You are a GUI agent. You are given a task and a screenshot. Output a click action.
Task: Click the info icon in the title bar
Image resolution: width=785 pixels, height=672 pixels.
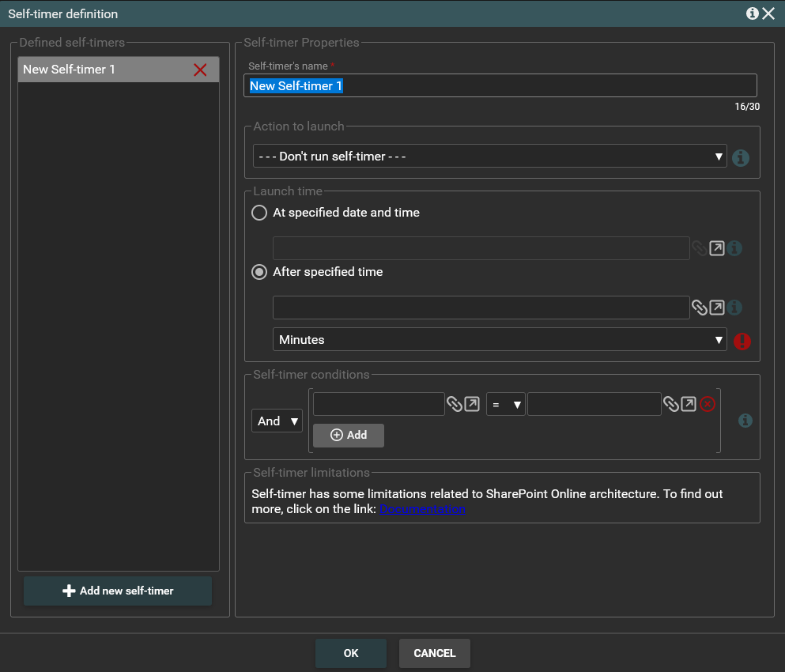(x=752, y=13)
